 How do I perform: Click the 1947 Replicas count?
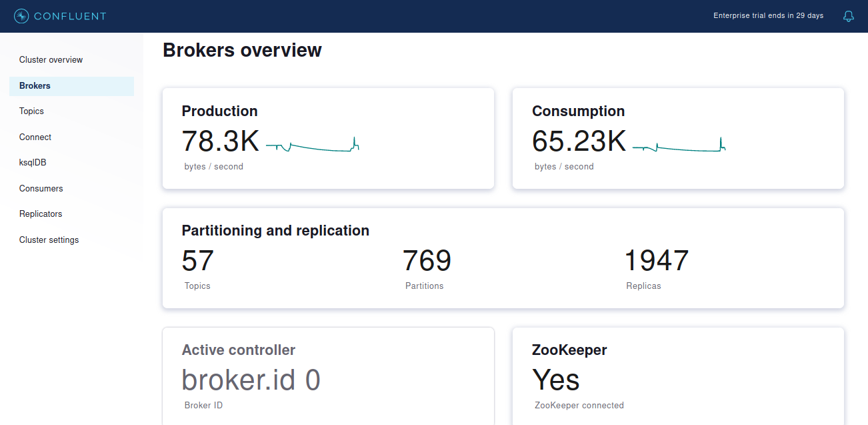(656, 262)
